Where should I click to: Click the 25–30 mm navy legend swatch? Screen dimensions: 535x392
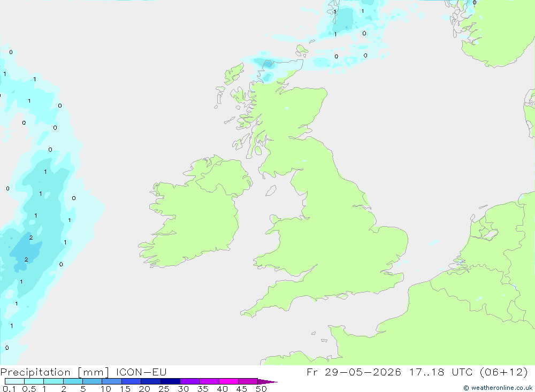[x=170, y=381]
